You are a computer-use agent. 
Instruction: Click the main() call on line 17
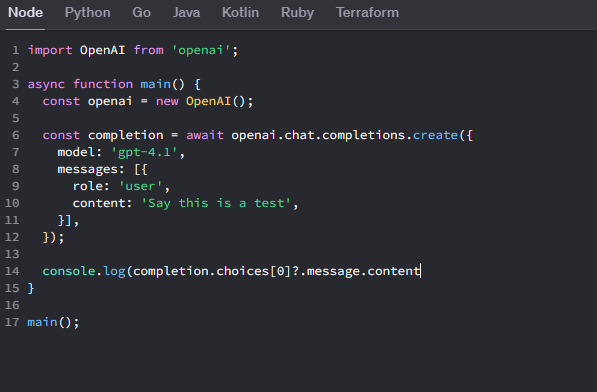53,322
